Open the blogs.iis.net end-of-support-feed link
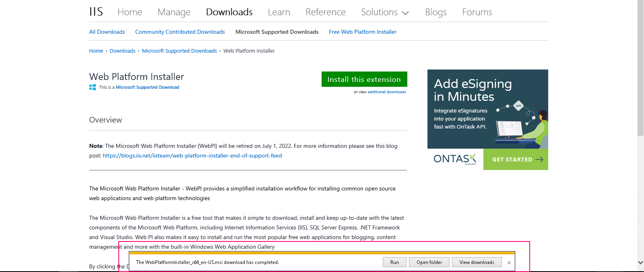The width and height of the screenshot is (644, 272). point(192,155)
